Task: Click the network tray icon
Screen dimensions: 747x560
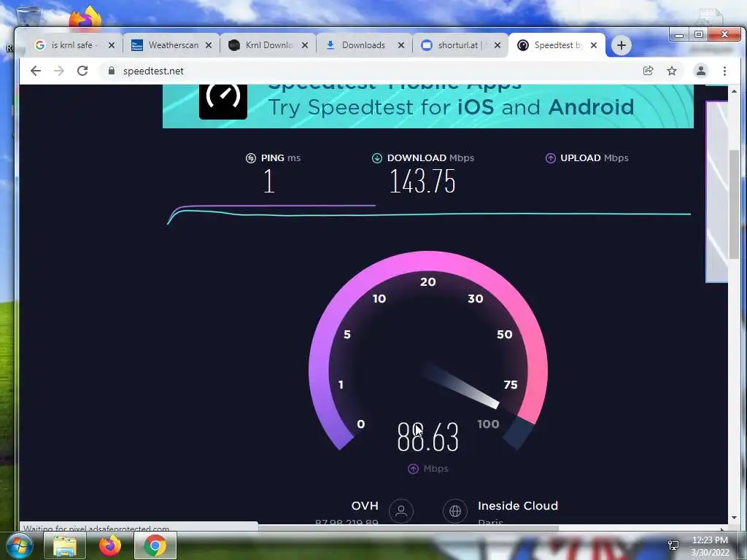Action: tap(673, 545)
